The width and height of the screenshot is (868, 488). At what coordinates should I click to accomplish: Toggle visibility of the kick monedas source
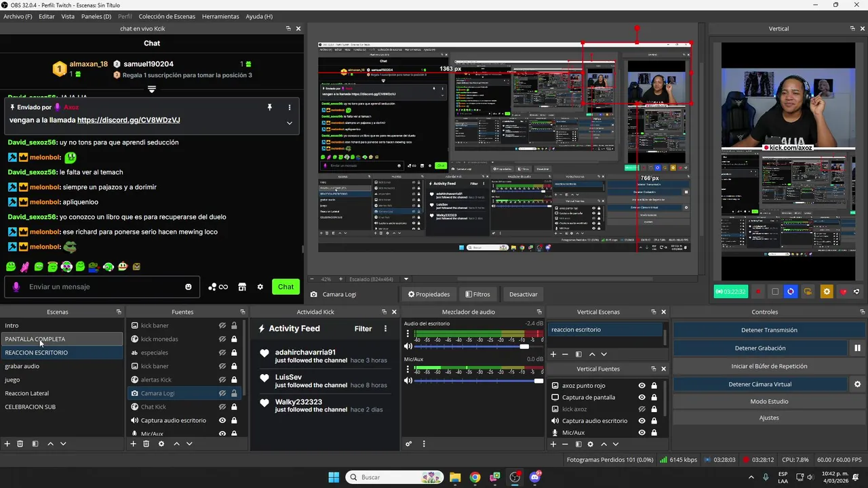(x=222, y=339)
